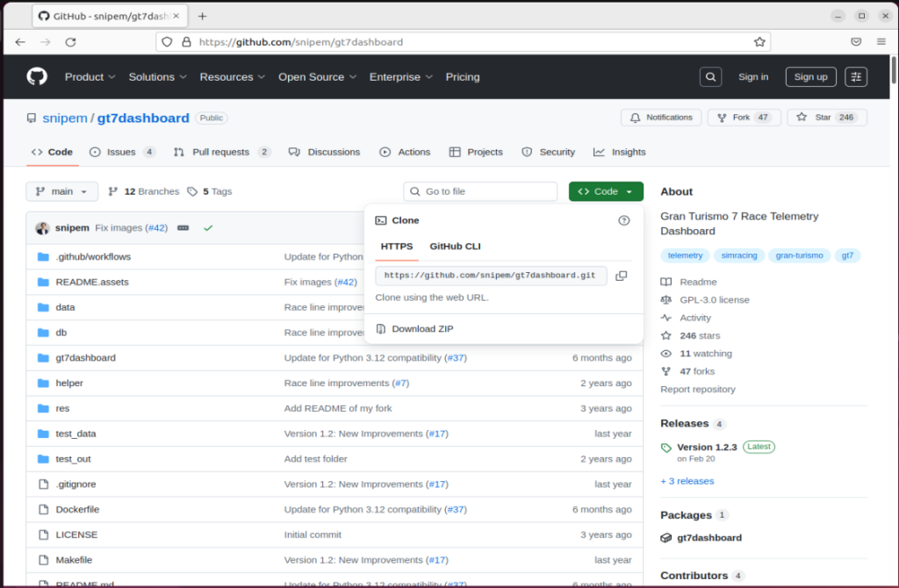Open the test_data folder
The image size is (899, 588).
[x=76, y=434]
